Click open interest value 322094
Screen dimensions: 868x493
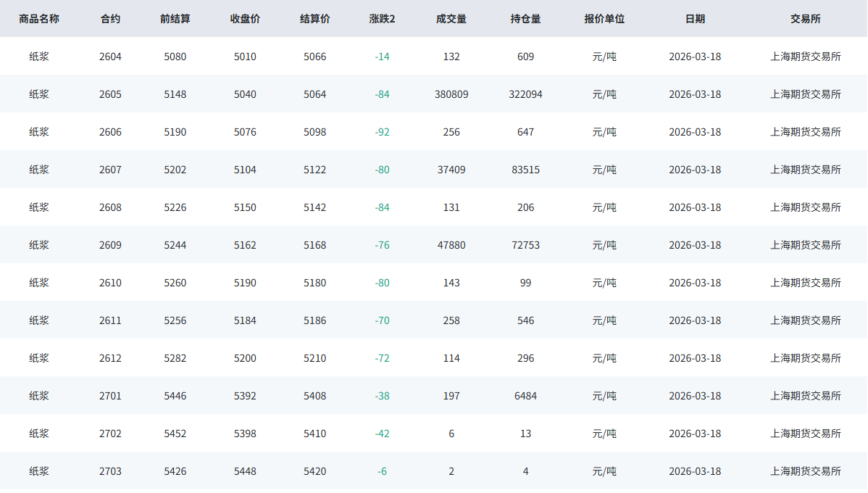pyautogui.click(x=525, y=94)
